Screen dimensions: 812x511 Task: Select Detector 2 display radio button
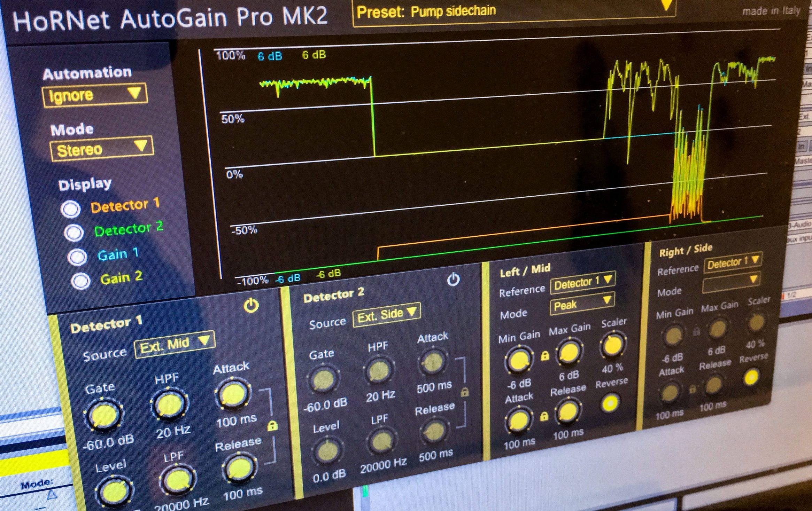point(74,233)
